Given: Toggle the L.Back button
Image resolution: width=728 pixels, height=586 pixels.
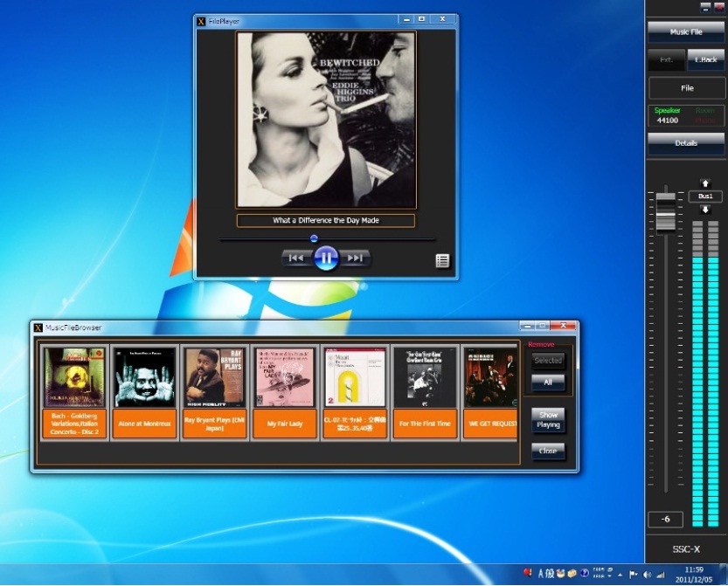Looking at the screenshot, I should click(706, 59).
